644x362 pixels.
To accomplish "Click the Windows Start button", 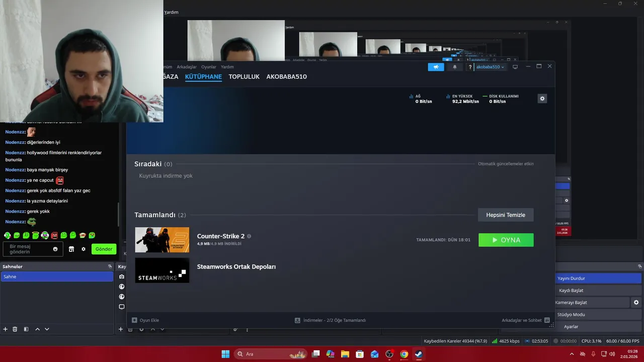I will coord(225,354).
